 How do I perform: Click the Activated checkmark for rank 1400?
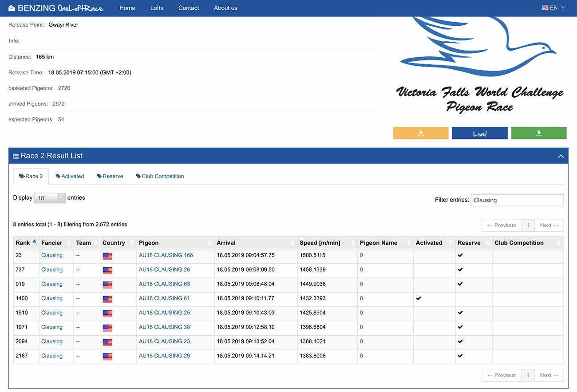click(x=419, y=298)
